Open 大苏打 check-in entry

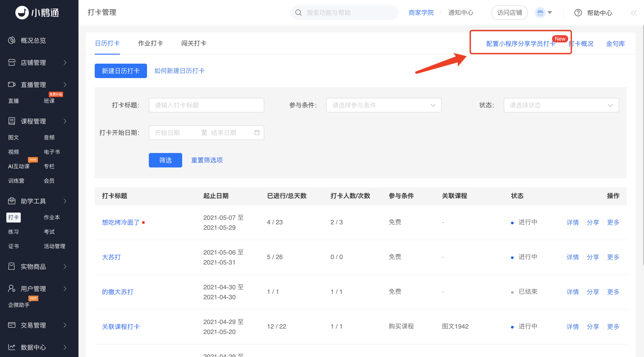(x=111, y=257)
